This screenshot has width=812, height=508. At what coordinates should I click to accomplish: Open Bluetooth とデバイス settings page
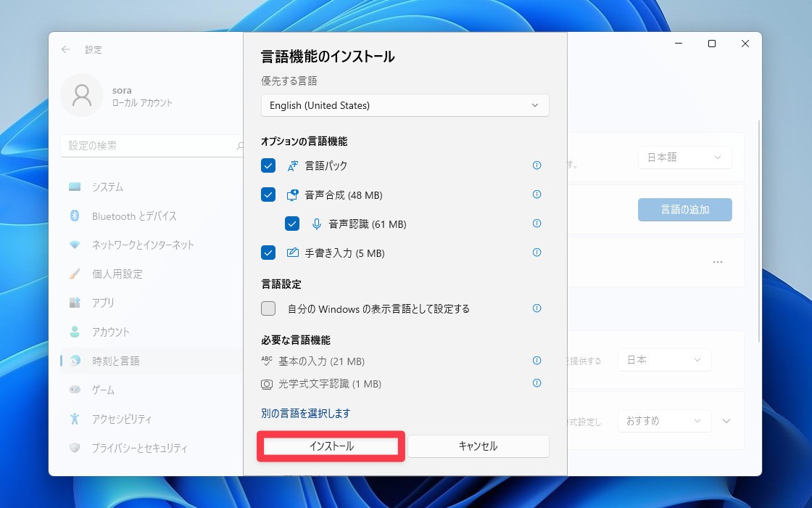click(152, 216)
